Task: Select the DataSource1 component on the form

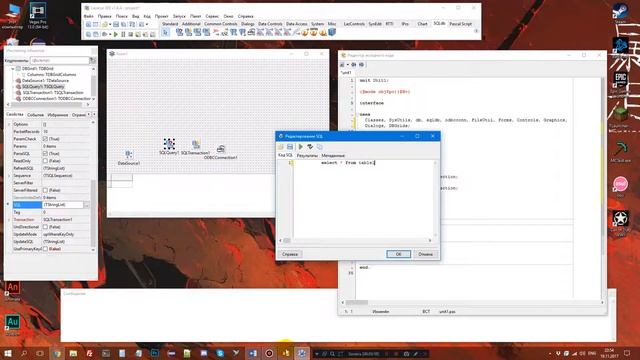Action: point(129,154)
